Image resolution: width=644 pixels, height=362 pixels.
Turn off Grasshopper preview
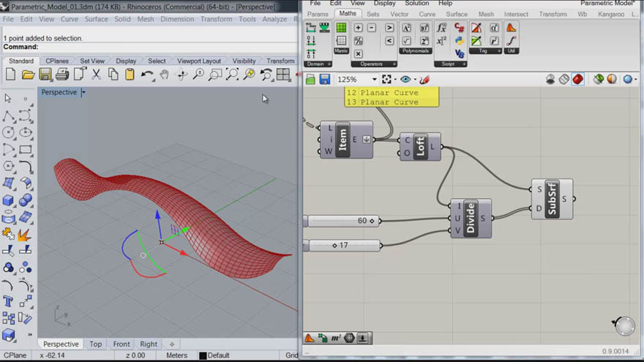click(x=550, y=79)
